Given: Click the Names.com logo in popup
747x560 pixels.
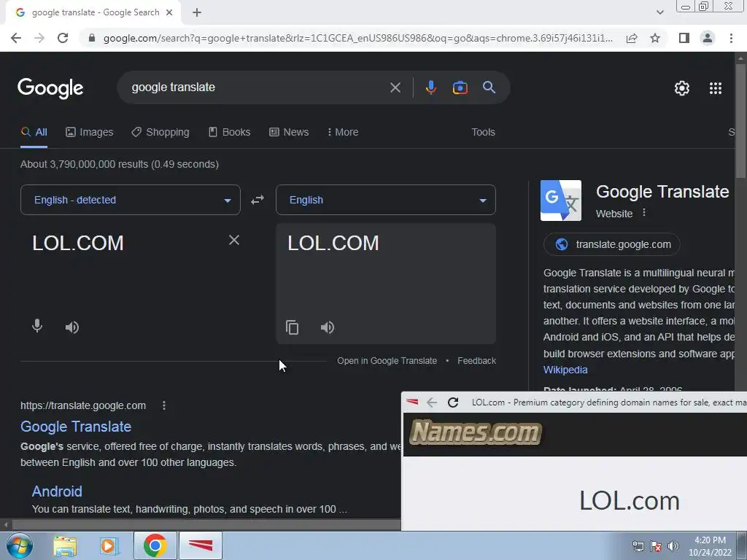Looking at the screenshot, I should 476,432.
